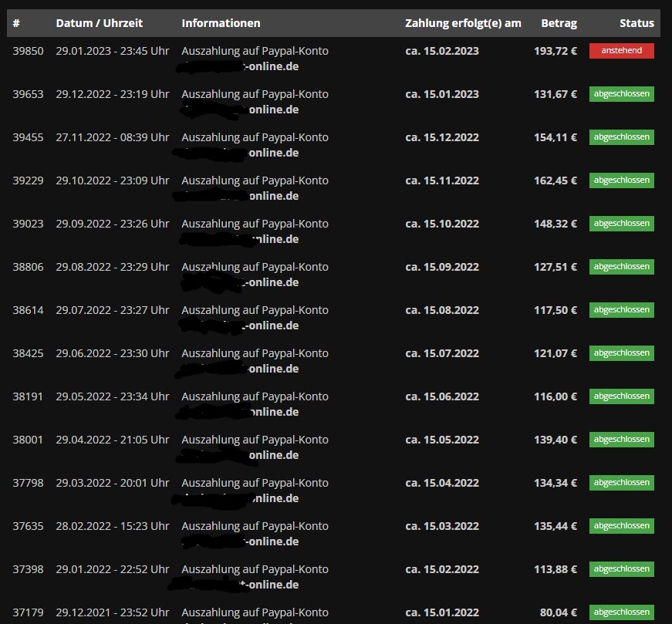
Task: Click the amount 193,72 €
Action: click(555, 51)
